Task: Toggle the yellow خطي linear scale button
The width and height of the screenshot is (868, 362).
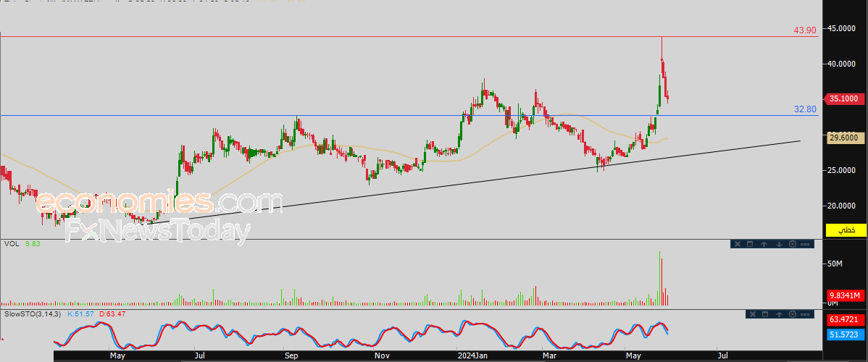Action: click(x=846, y=230)
